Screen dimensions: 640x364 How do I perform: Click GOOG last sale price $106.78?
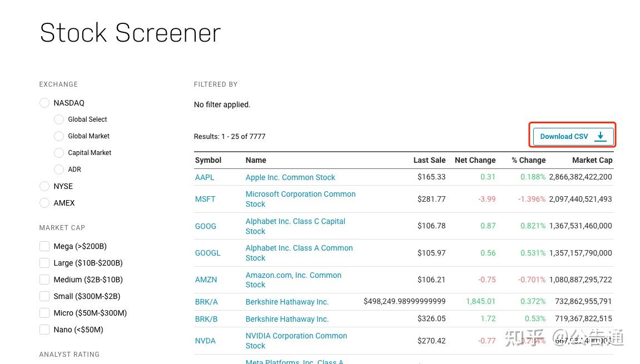tap(431, 226)
